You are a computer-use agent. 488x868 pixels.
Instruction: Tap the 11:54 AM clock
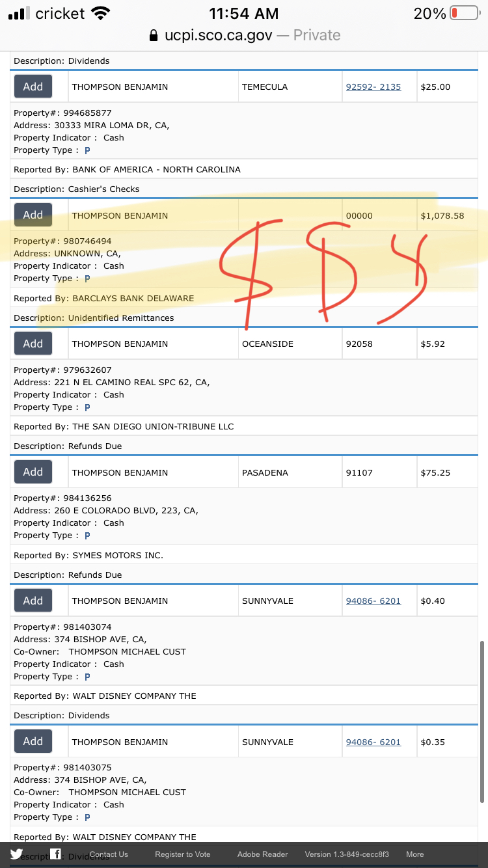click(x=244, y=13)
